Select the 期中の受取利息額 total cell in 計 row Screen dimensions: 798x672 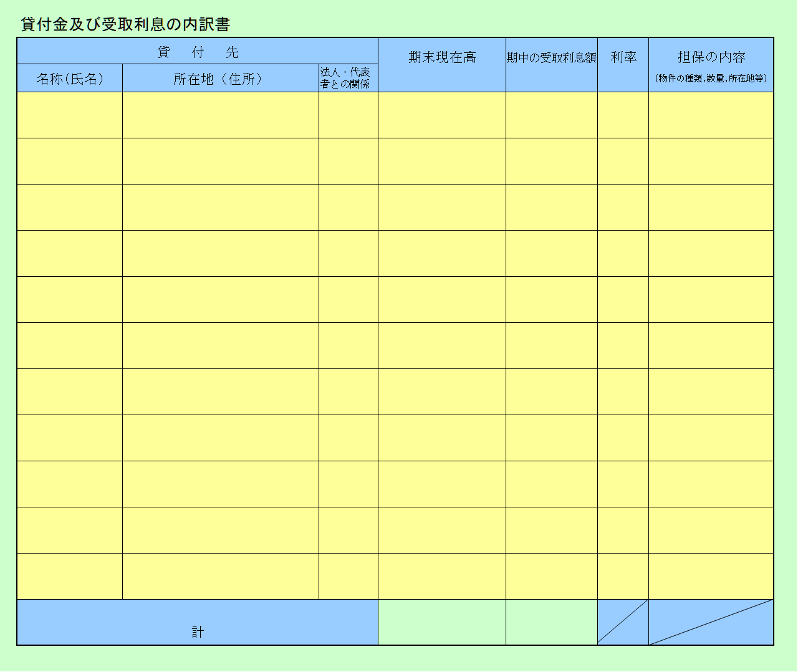(x=551, y=623)
